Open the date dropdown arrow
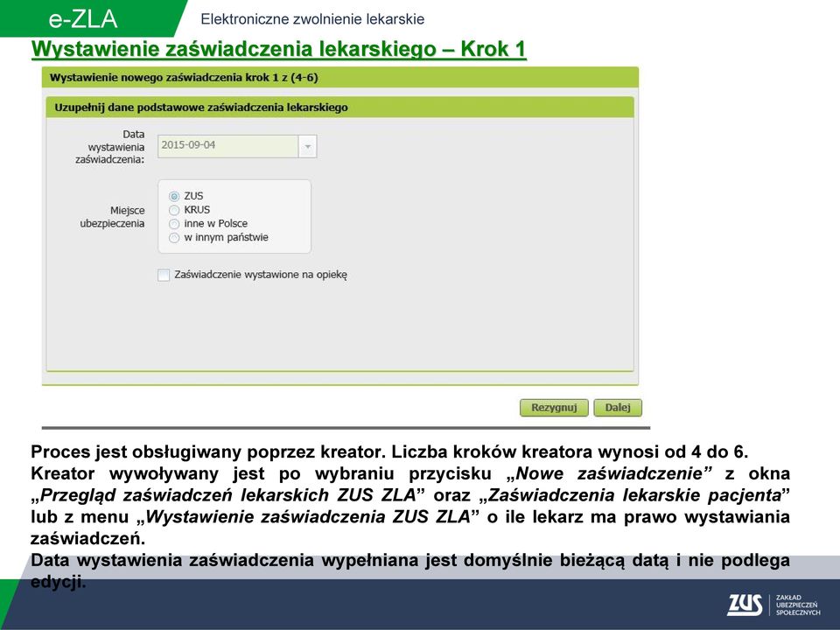The height and width of the screenshot is (630, 840). point(307,146)
